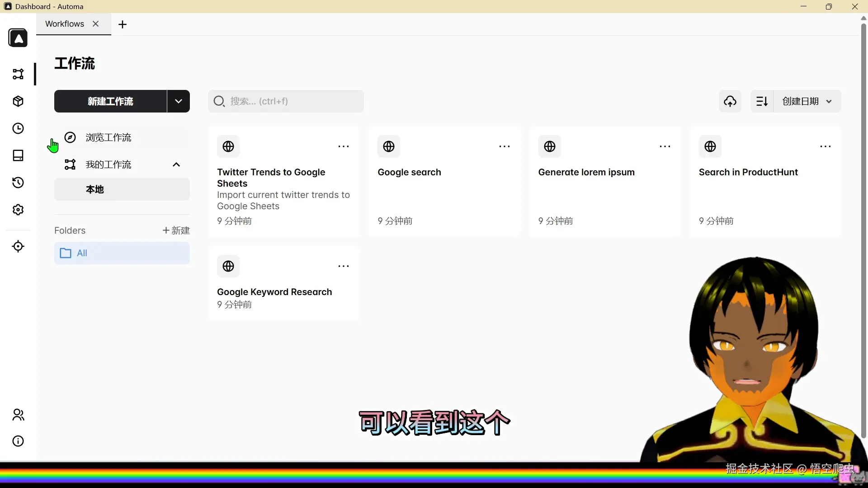The width and height of the screenshot is (868, 488).
Task: Expand the dropdown arrow beside 新建工作流
Action: 179,101
